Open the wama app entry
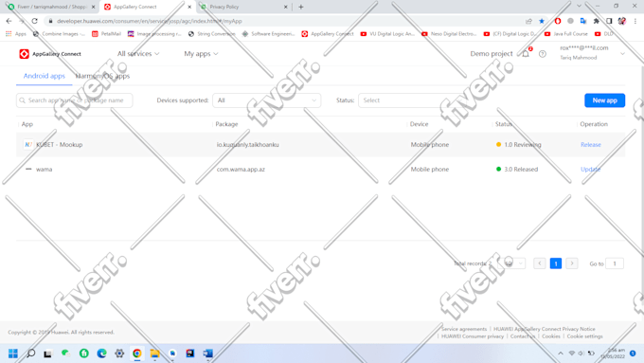 coord(44,170)
